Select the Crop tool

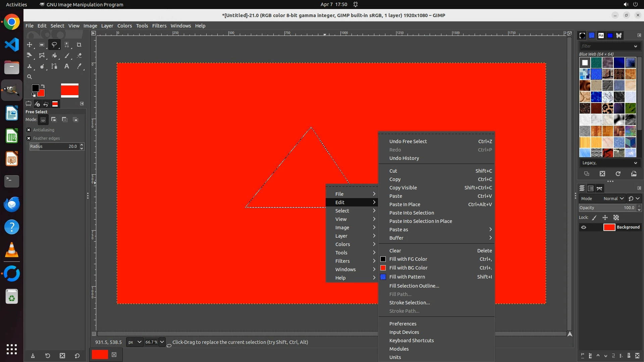click(79, 45)
